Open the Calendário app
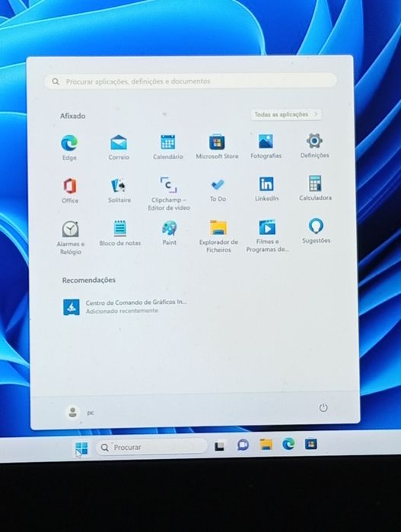The width and height of the screenshot is (401, 532). pos(168,147)
